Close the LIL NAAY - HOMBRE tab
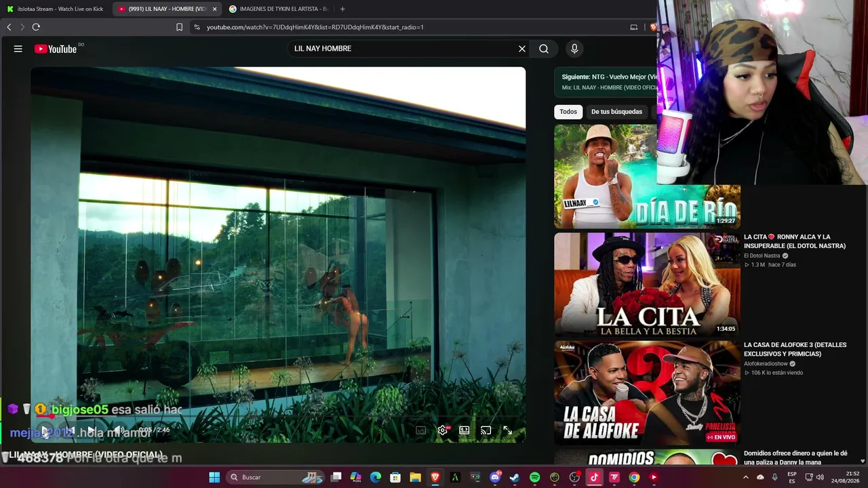Viewport: 868px width, 488px height. point(215,9)
